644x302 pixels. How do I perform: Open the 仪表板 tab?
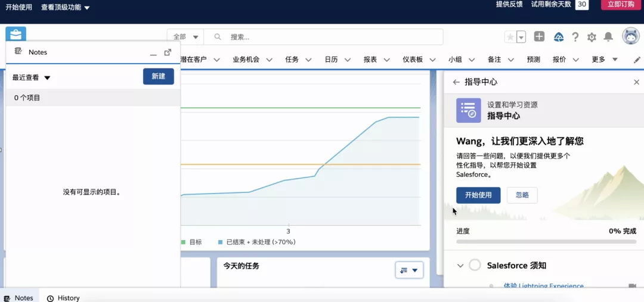413,60
